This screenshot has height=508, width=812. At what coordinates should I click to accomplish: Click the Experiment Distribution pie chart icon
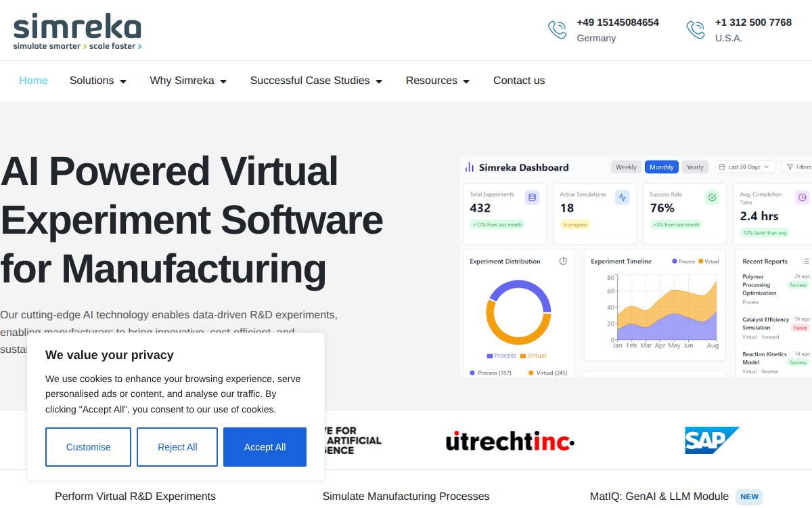[x=563, y=261]
